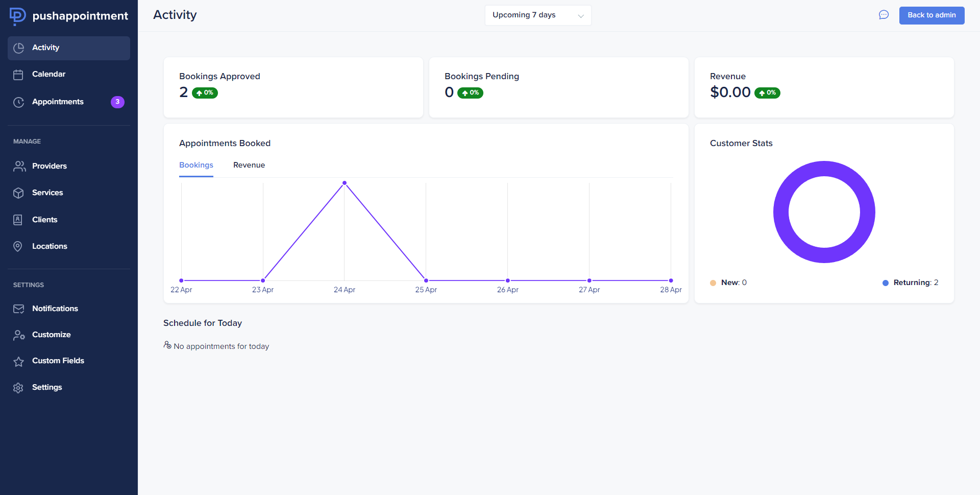Click the Back to admin button
This screenshot has height=495, width=980.
point(932,15)
